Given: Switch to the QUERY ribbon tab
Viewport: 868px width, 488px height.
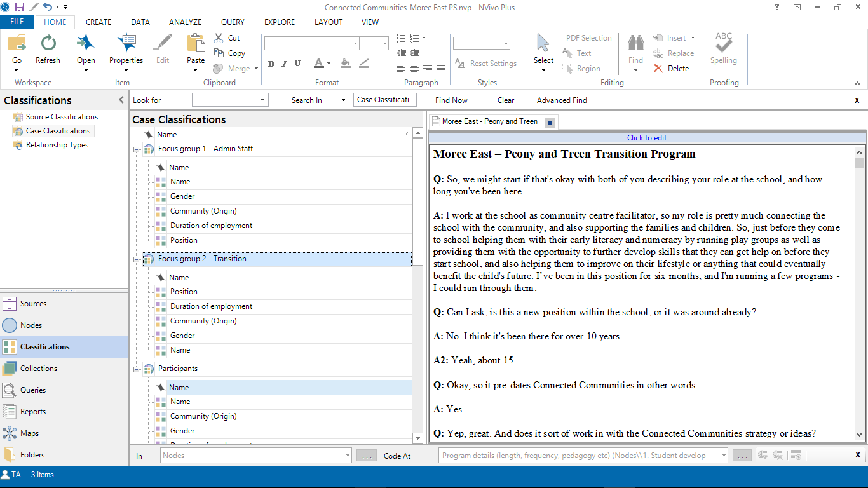Looking at the screenshot, I should coord(233,22).
